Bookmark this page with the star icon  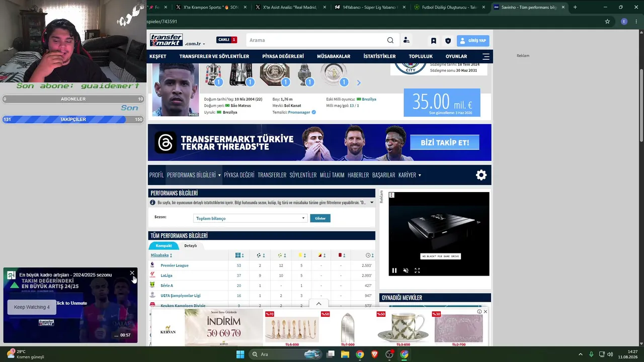(607, 22)
